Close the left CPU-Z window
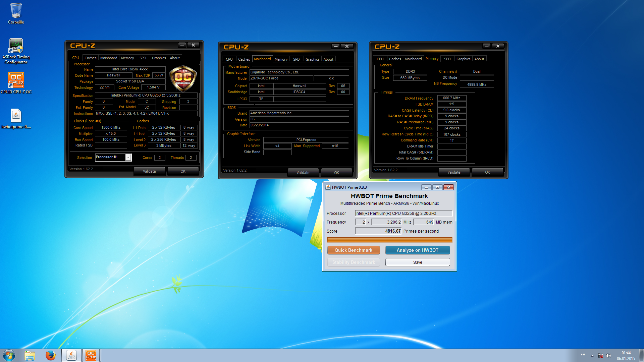Screen dimensions: 644x362 tap(194, 45)
